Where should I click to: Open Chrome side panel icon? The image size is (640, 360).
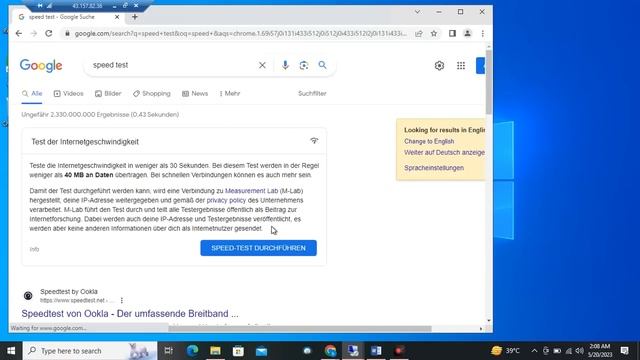452,33
